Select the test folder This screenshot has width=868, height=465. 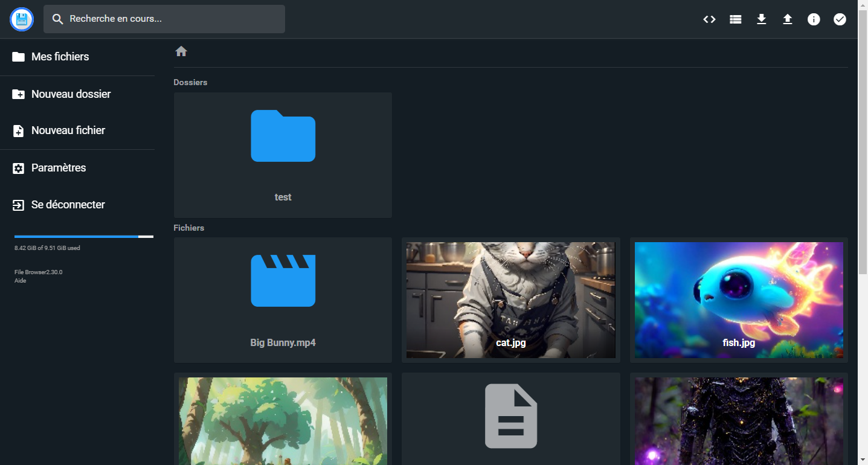coord(283,155)
